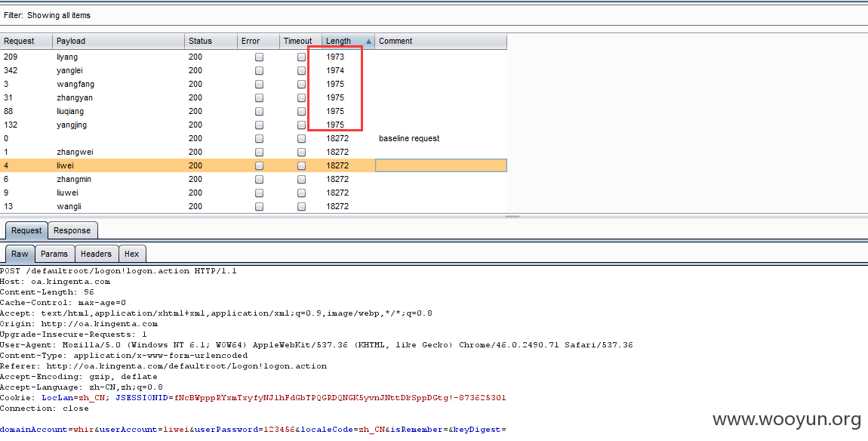Click the Request column header

26,41
